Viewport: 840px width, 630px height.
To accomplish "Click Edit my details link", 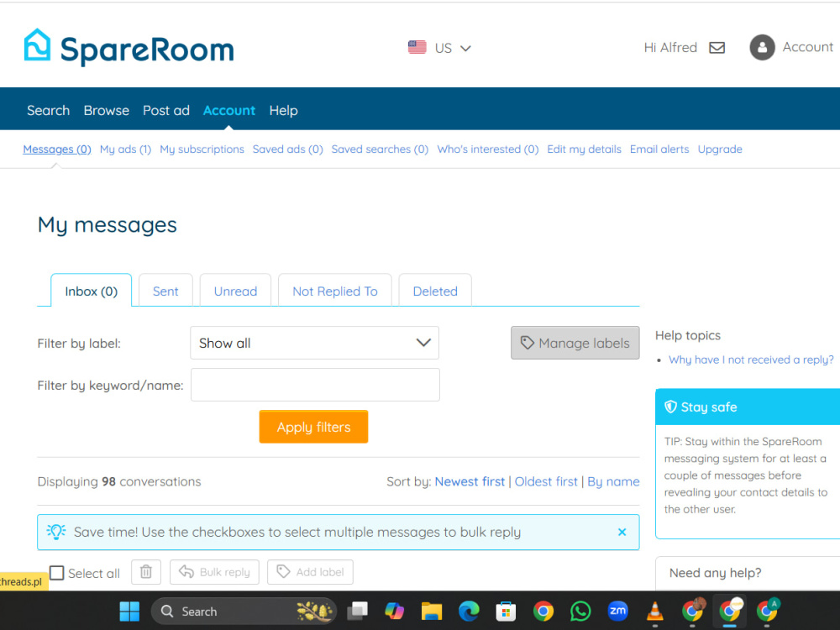I will [584, 149].
